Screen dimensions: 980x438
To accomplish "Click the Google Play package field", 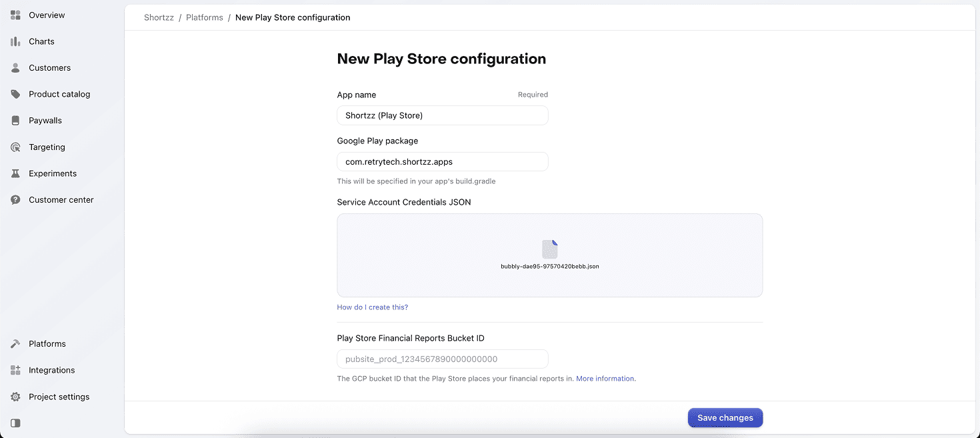I will pos(442,162).
